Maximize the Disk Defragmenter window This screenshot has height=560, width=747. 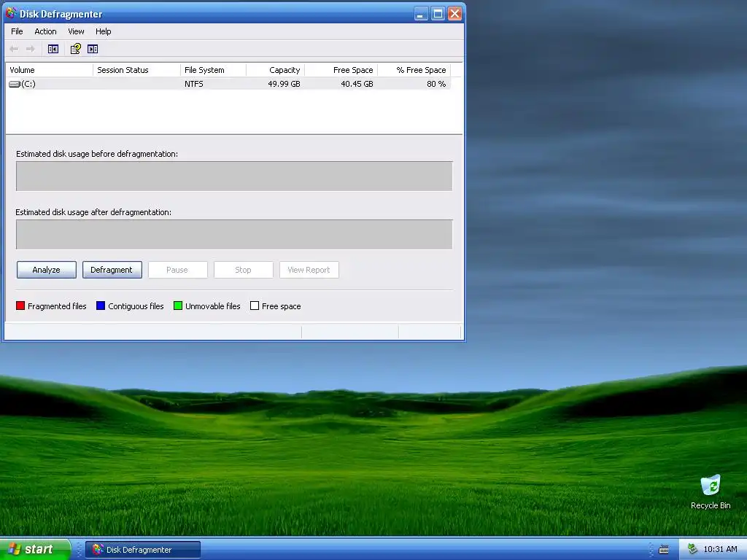pyautogui.click(x=438, y=13)
